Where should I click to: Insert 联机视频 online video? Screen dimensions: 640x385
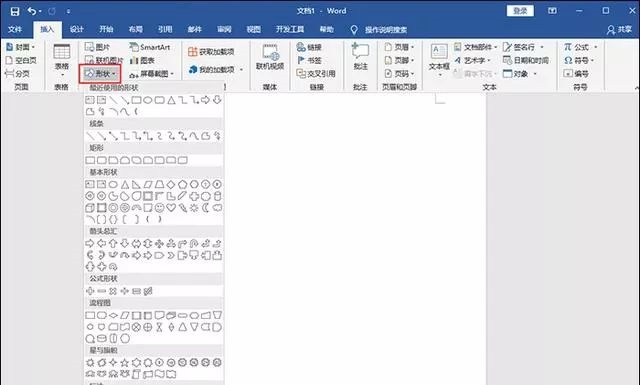point(270,57)
